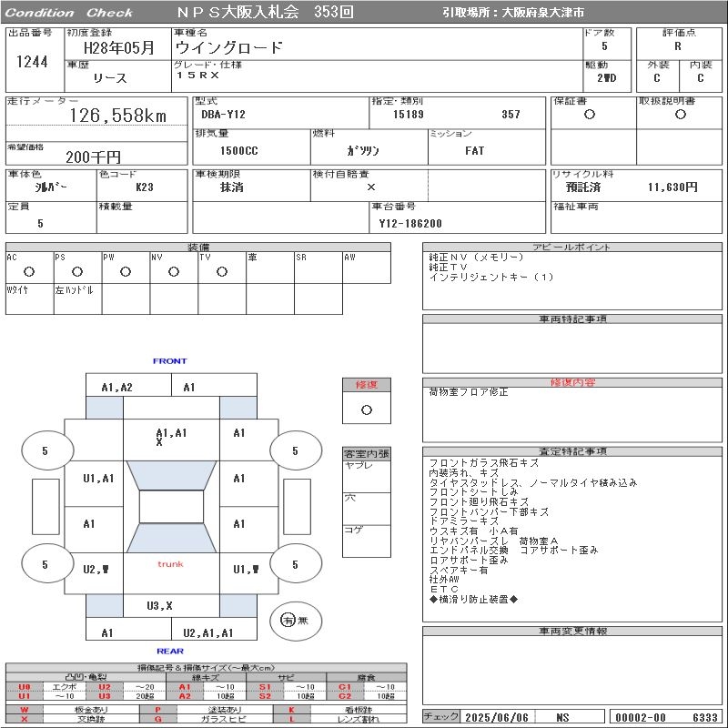728x728 pixels.
Task: Click the NV equipment circle mark
Action: [174, 271]
